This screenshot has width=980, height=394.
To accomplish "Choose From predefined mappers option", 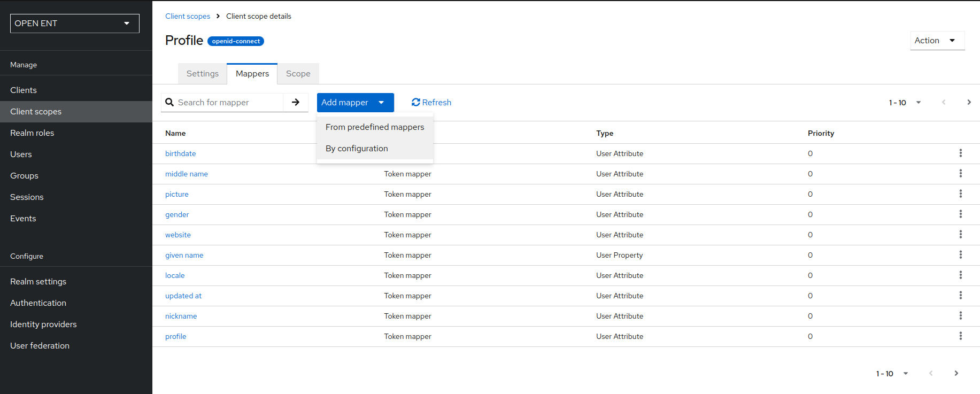I will [x=375, y=127].
